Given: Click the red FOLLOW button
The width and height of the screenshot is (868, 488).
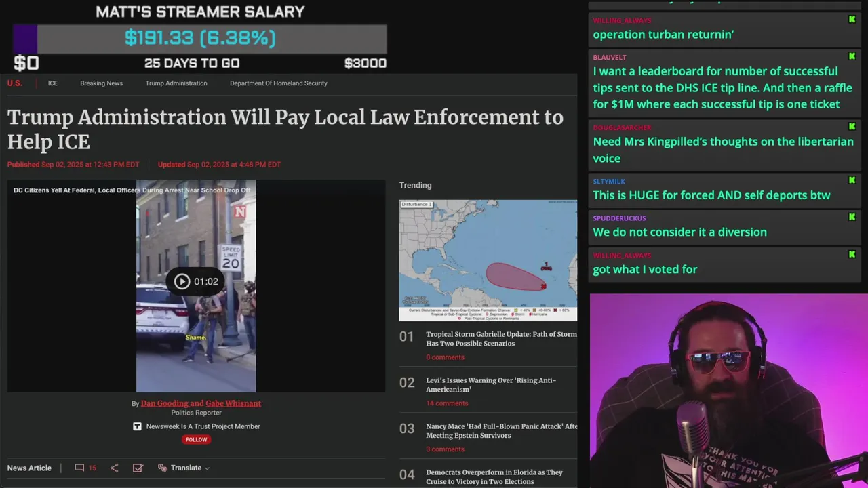Looking at the screenshot, I should 196,439.
